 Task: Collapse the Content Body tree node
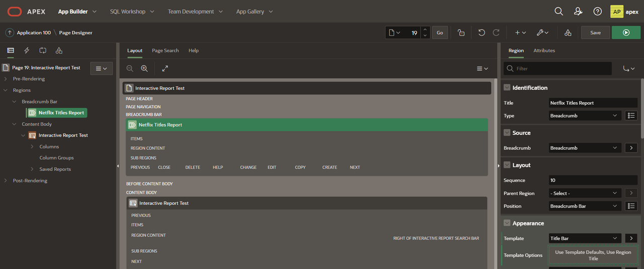[x=15, y=124]
